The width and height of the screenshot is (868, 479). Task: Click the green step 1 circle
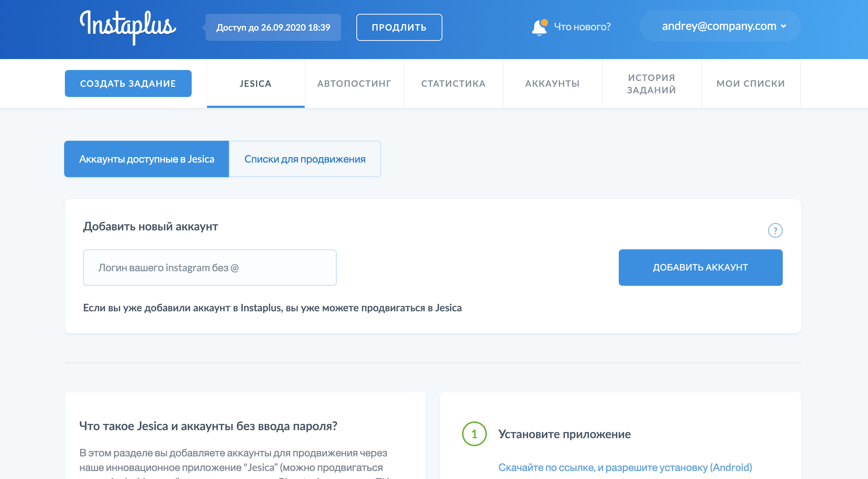click(474, 434)
